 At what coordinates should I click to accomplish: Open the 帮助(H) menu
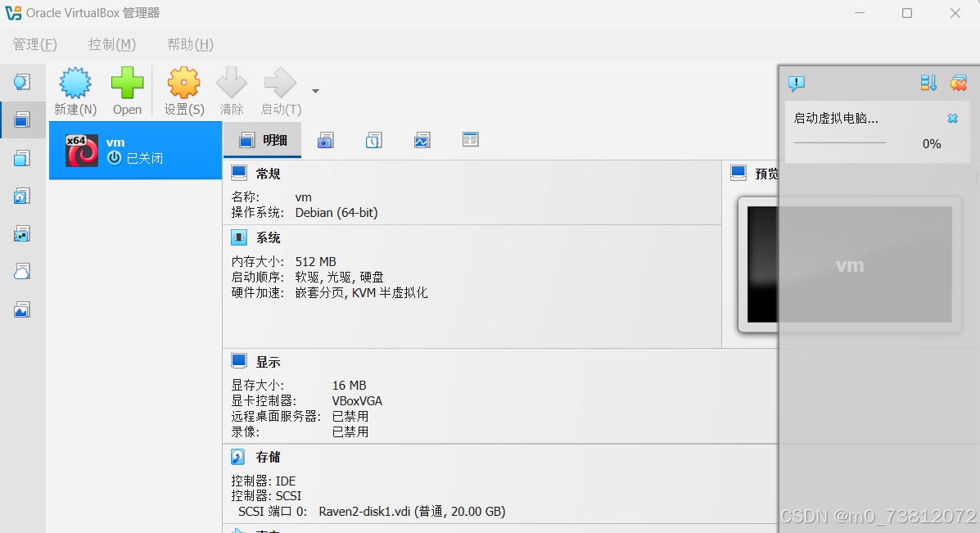coord(190,44)
